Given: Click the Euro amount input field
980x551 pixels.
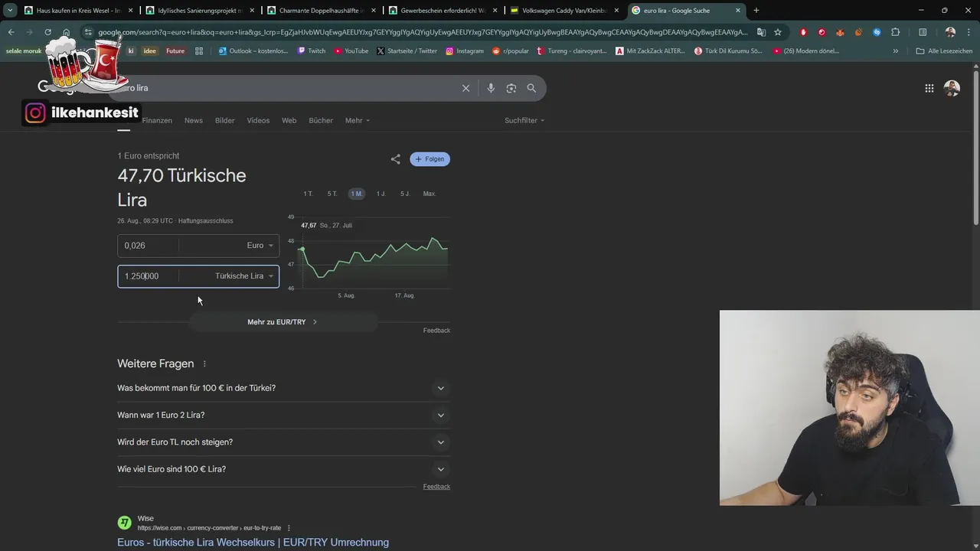Looking at the screenshot, I should (148, 246).
